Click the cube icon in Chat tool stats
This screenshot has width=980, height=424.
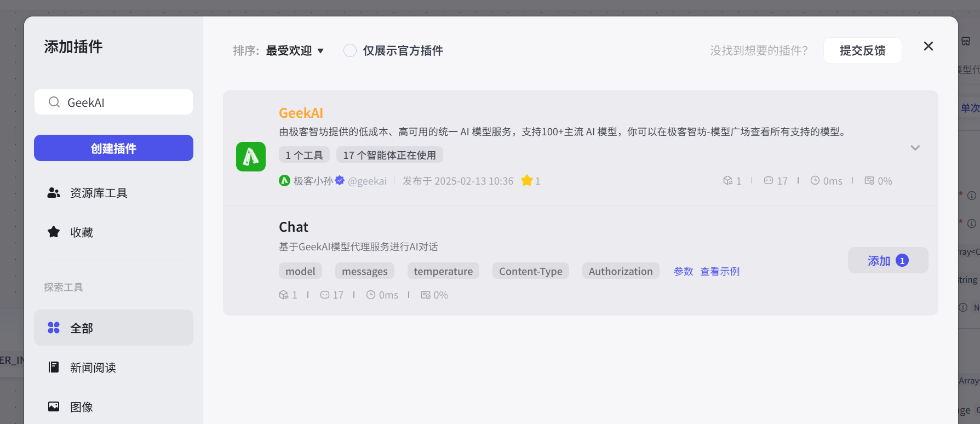(284, 295)
